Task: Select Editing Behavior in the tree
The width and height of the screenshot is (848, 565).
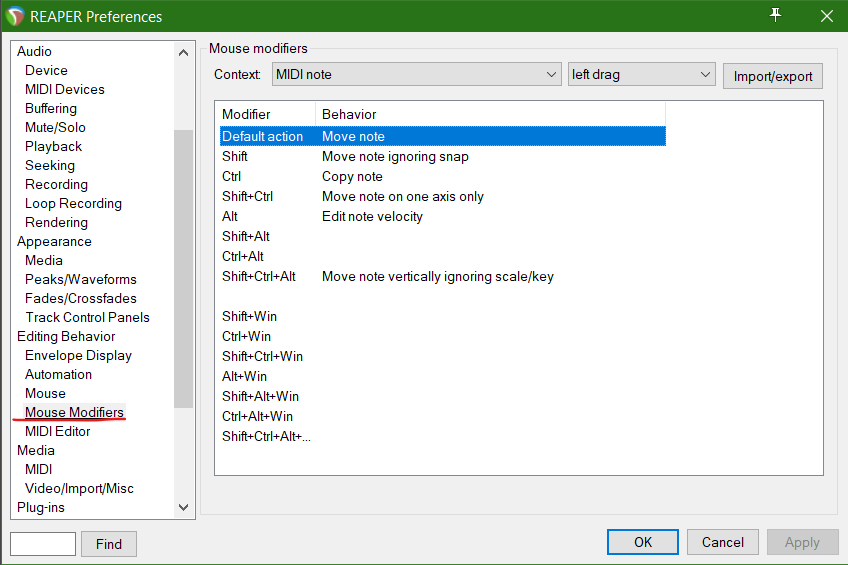Action: click(x=66, y=336)
